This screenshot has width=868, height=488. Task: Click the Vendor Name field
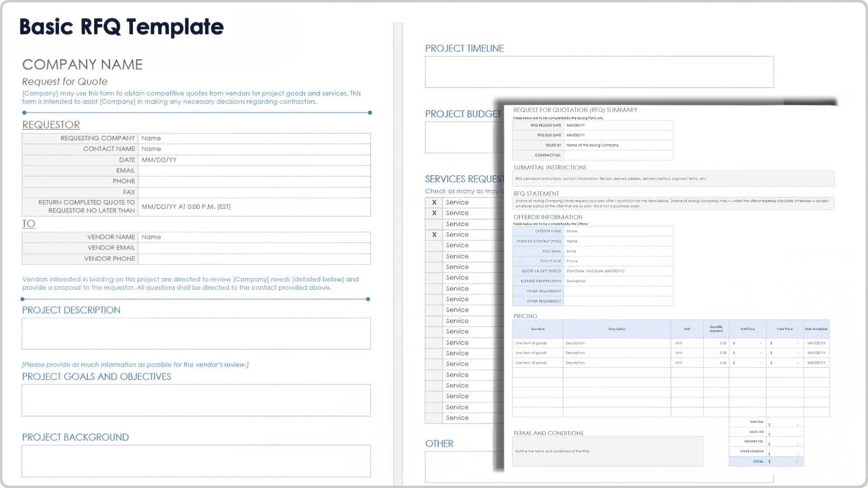click(x=254, y=237)
